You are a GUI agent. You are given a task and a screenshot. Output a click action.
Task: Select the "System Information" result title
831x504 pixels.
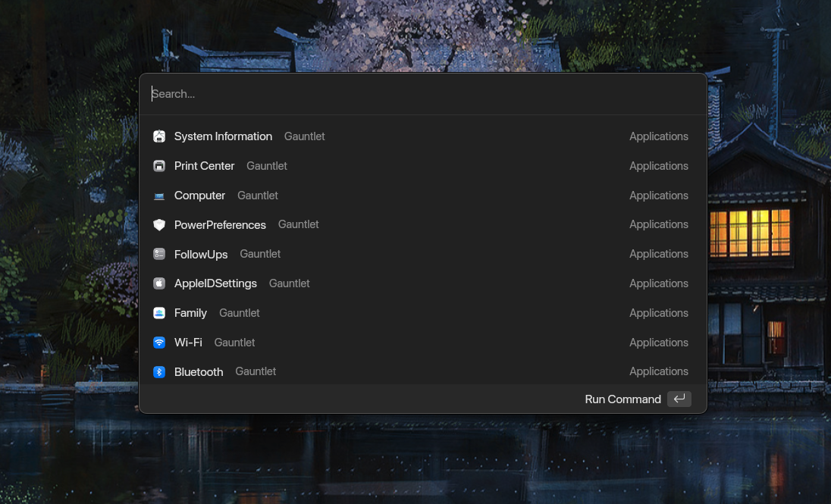[x=223, y=136]
